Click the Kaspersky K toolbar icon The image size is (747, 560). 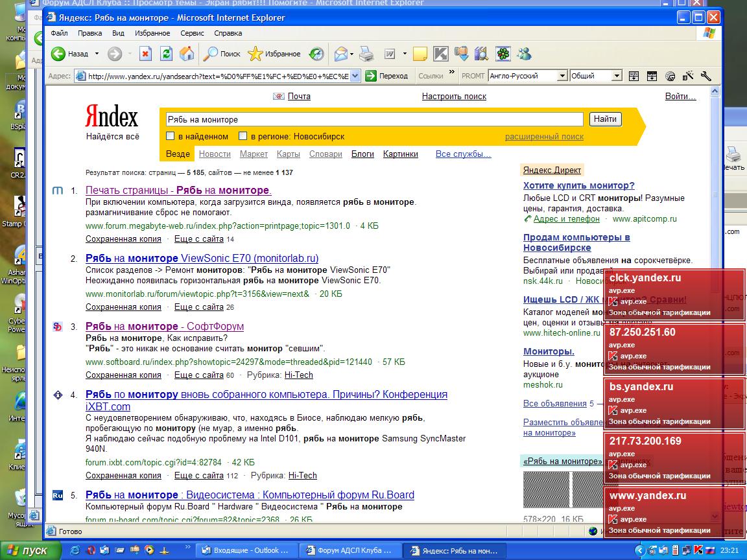(x=441, y=54)
